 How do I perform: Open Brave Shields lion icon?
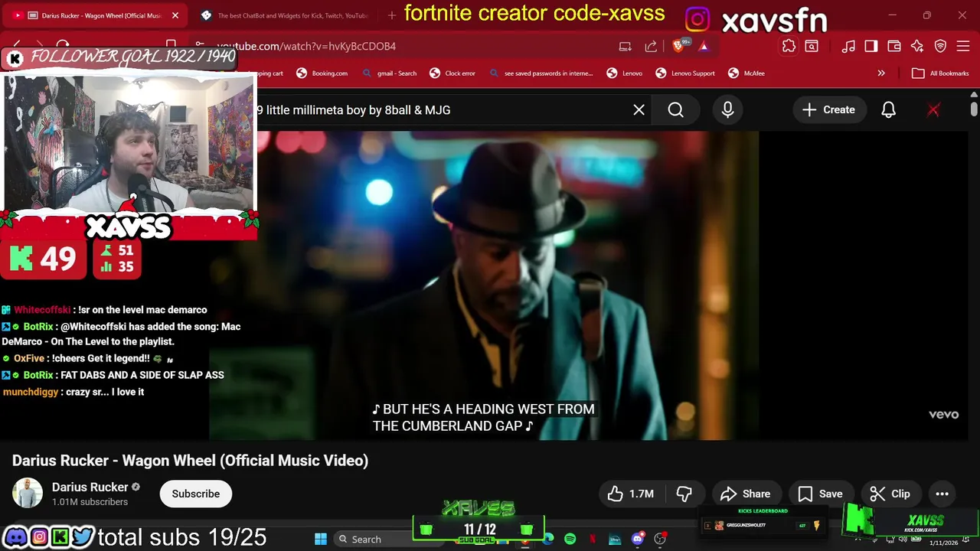point(678,47)
